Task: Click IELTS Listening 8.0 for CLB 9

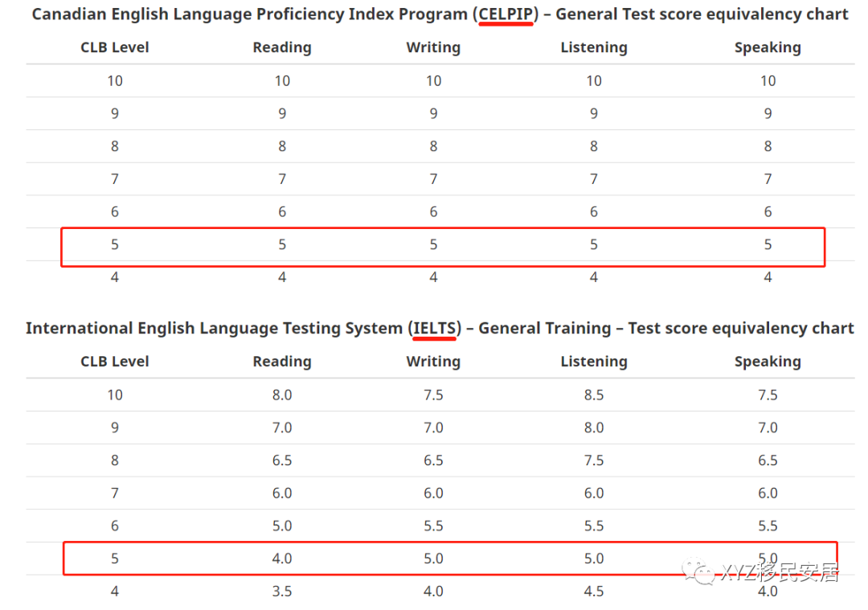Action: [594, 428]
